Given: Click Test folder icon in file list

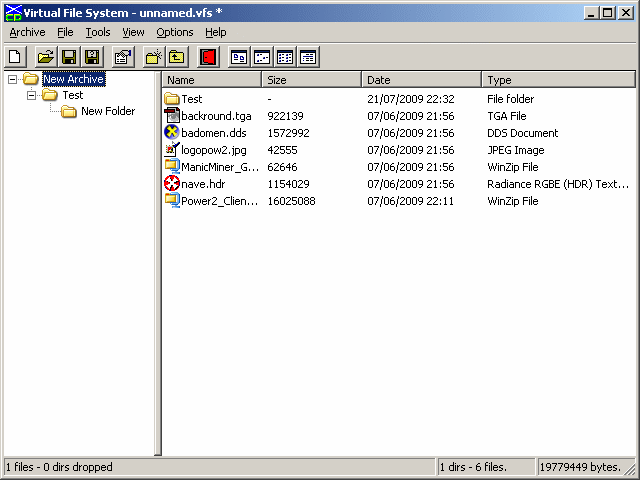Looking at the screenshot, I should [172, 99].
